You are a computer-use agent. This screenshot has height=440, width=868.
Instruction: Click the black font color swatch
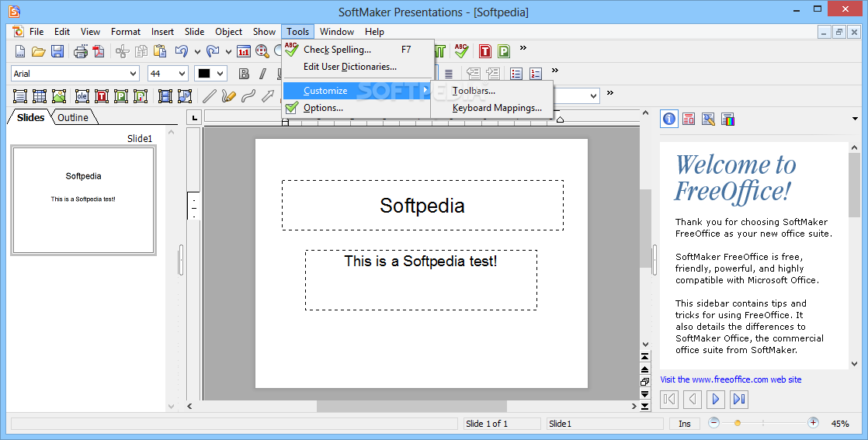[x=204, y=74]
